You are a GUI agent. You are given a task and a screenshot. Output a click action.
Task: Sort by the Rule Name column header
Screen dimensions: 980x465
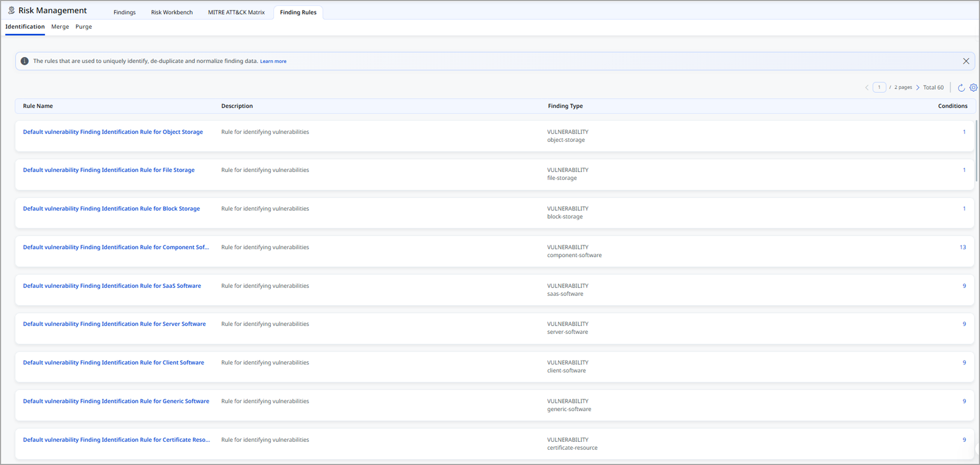coord(38,106)
